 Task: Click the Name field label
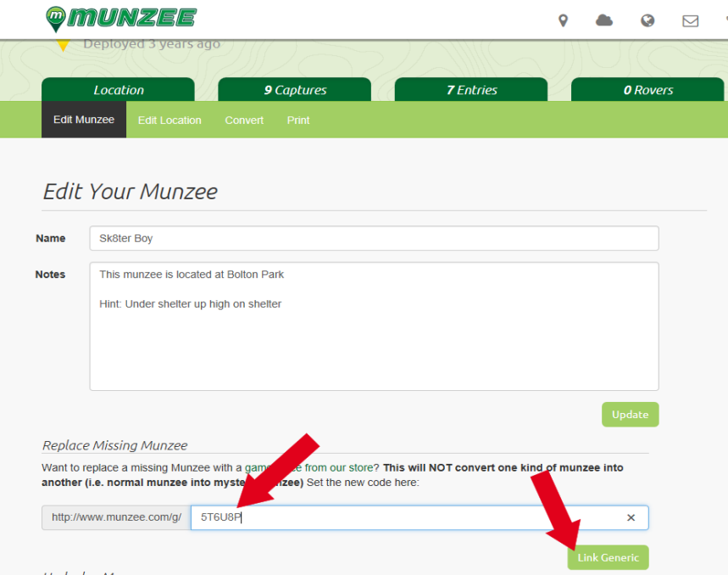51,238
